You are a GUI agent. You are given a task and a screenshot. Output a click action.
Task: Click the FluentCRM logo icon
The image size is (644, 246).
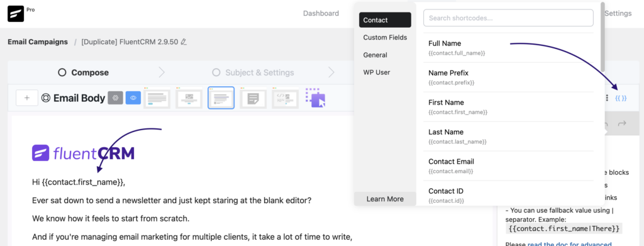point(16,14)
